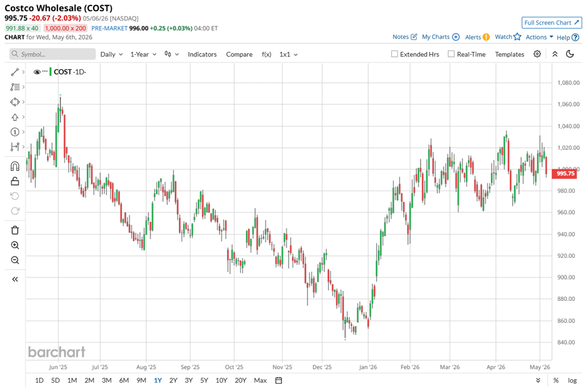Collapse the drawing toolbar with double chevron
Screen dimensions: 584x392
(14, 279)
